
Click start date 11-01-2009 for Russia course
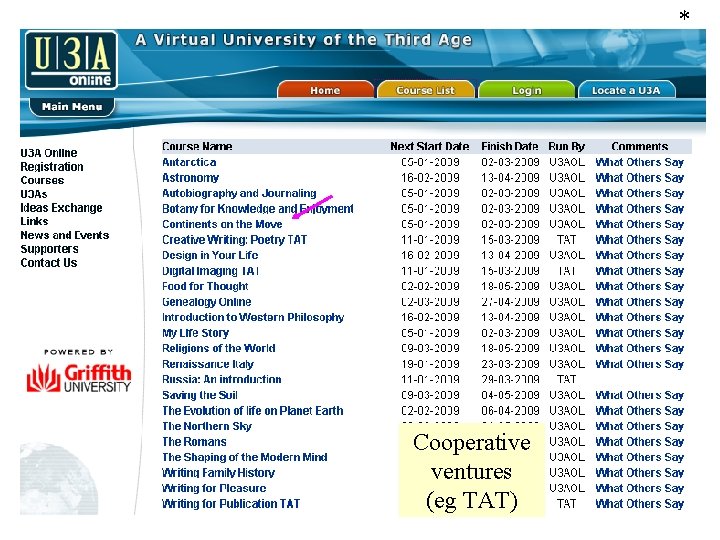430,379
